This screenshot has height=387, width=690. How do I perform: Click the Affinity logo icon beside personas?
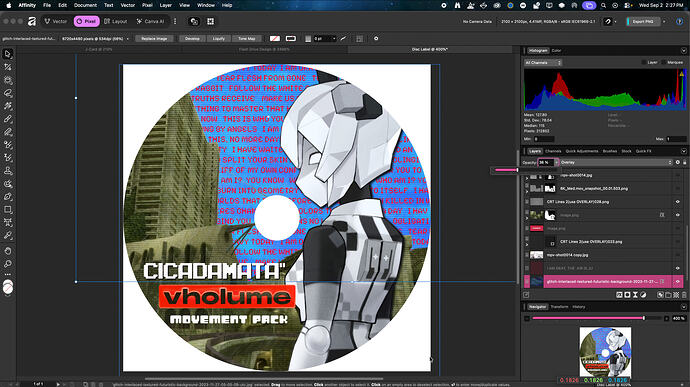click(x=32, y=21)
